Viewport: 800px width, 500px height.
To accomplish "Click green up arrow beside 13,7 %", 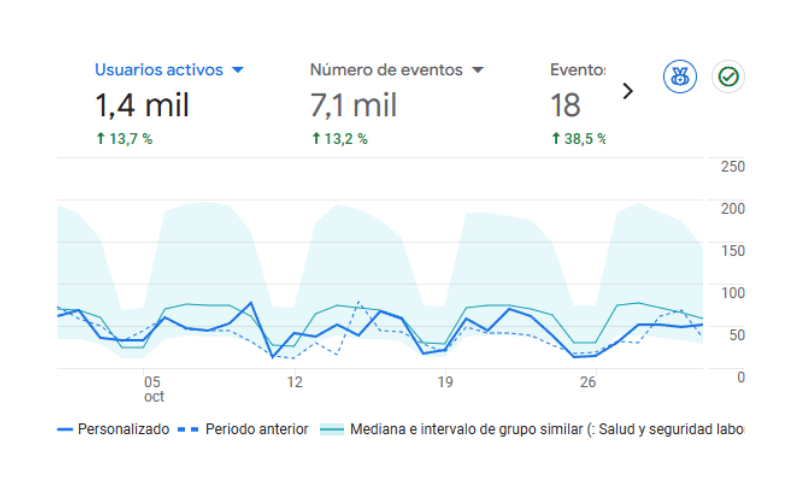I will click(x=100, y=139).
